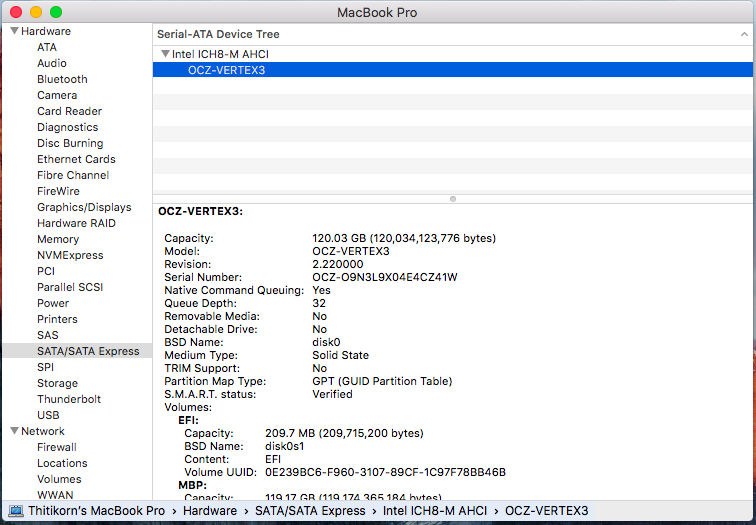Select Memory in the sidebar
Screen dimensions: 756x525
[x=58, y=239]
